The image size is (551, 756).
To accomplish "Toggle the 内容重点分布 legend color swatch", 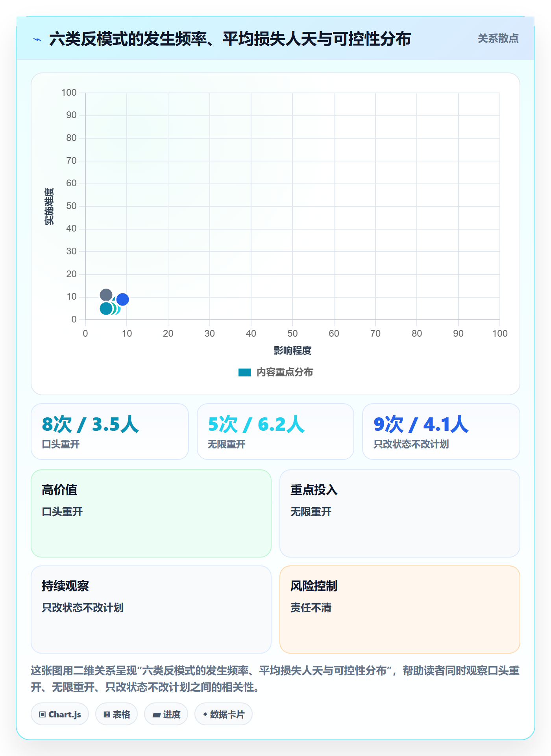I will (244, 372).
